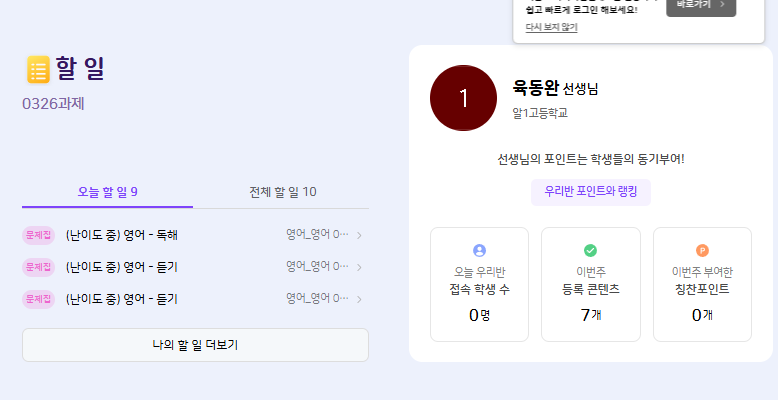The height and width of the screenshot is (400, 778).
Task: Click the blue user icon above 접속 학생 수
Action: click(x=479, y=250)
